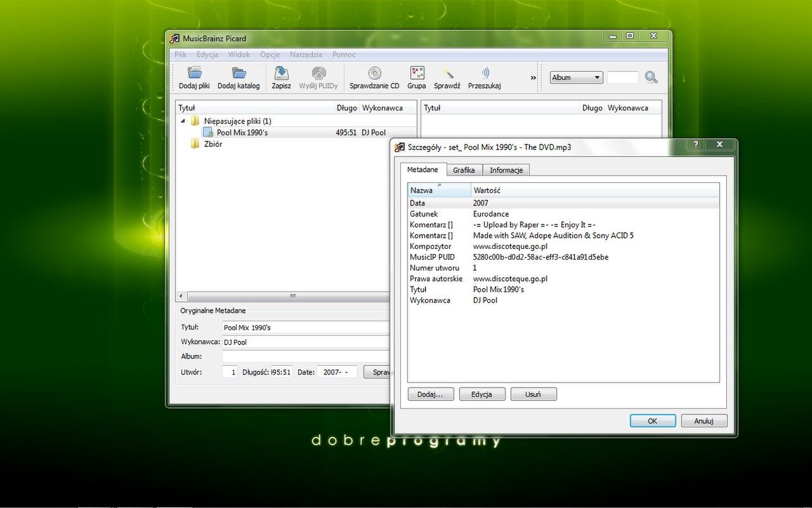Switch to the Grafika tab
This screenshot has width=812, height=508.
point(464,170)
